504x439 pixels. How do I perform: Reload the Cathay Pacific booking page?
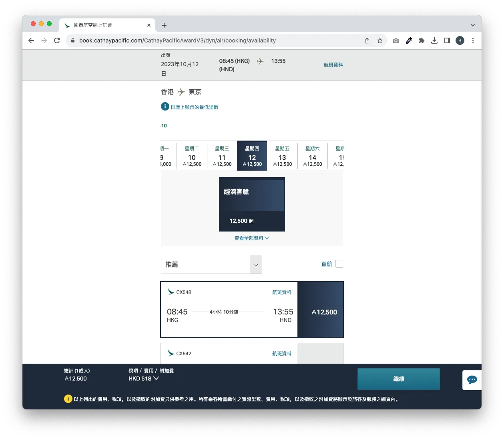click(57, 40)
